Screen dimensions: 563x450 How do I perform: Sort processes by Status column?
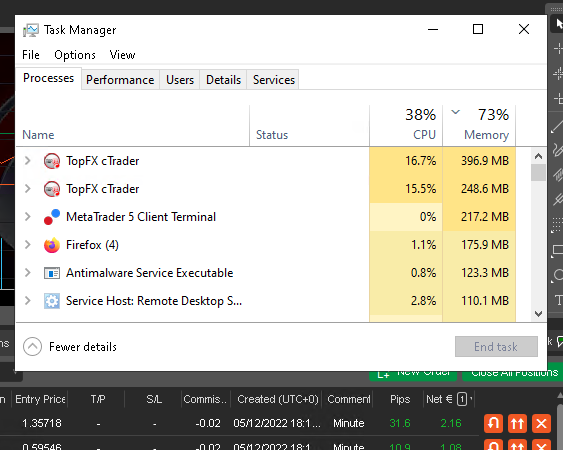point(309,126)
